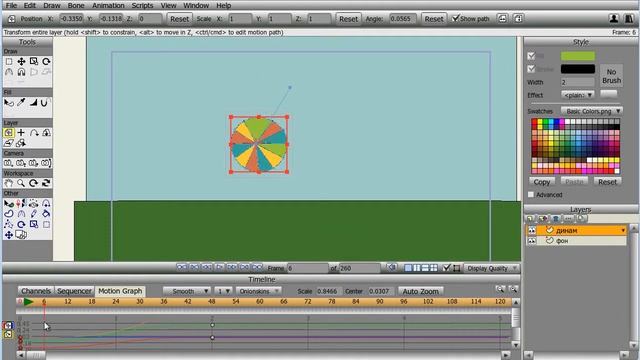Screen dimensions: 640x360
Task: Choose the Set Origin crosshair tool in Layer
Action: [21, 133]
